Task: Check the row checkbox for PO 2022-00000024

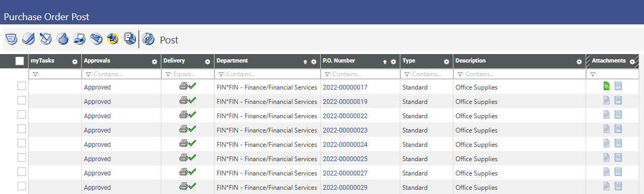Action: 22,143
